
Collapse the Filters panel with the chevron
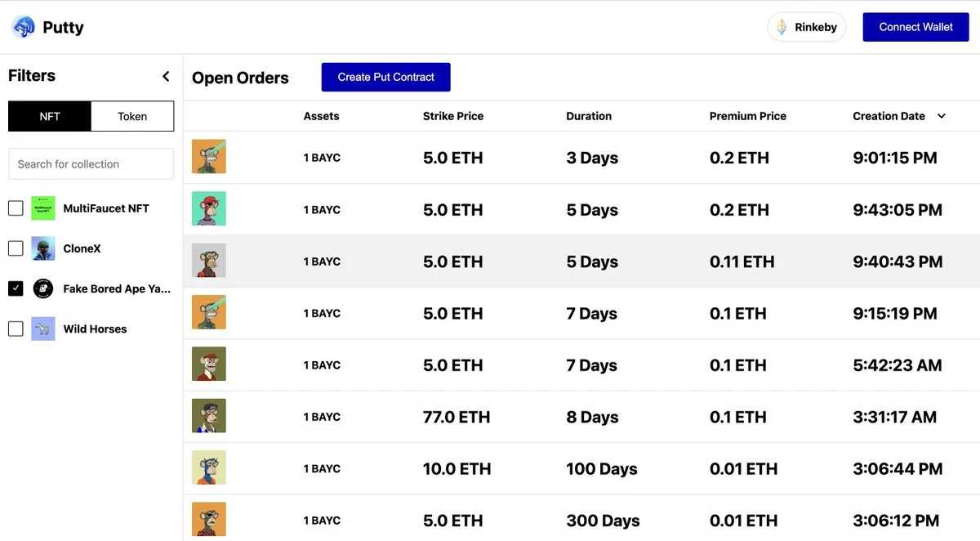point(166,76)
